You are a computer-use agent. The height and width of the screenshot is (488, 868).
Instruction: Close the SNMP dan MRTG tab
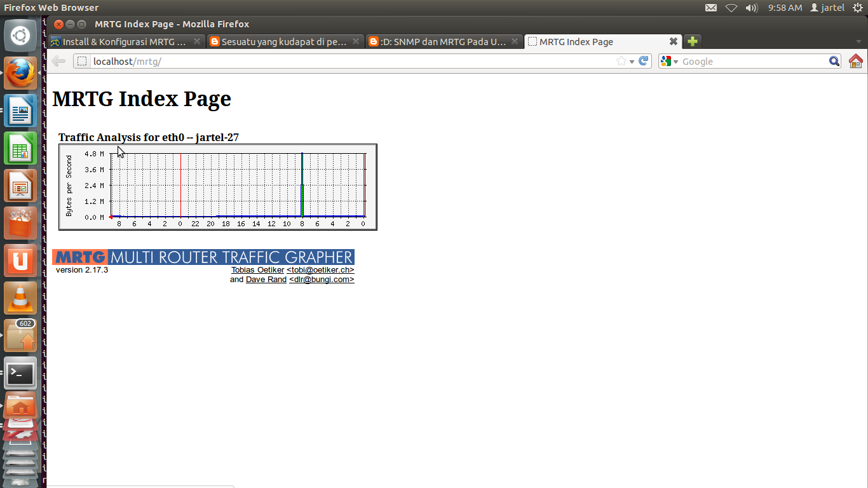[515, 41]
